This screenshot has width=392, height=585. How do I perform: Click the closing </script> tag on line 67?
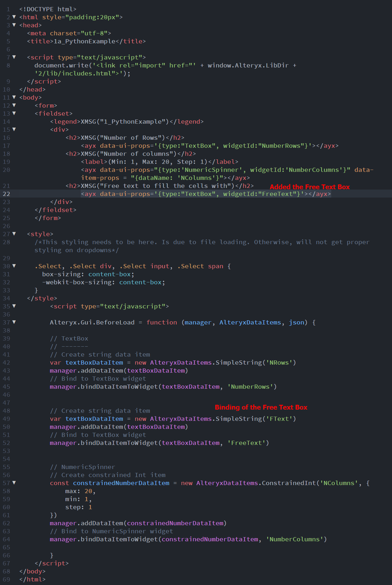point(52,563)
